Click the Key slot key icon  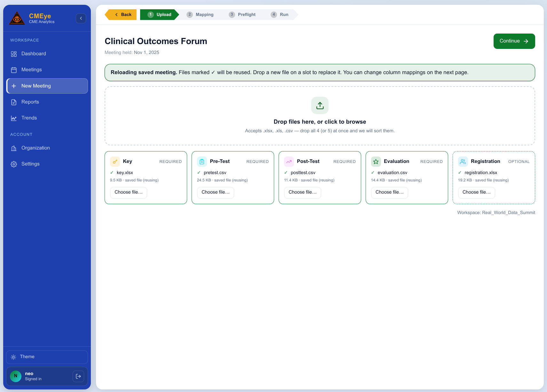tap(115, 162)
